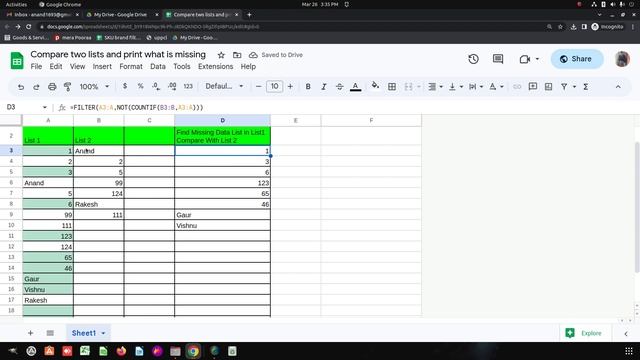Open zoom level 100% dropdown
Screen dimensions: 640x360
coord(94,87)
